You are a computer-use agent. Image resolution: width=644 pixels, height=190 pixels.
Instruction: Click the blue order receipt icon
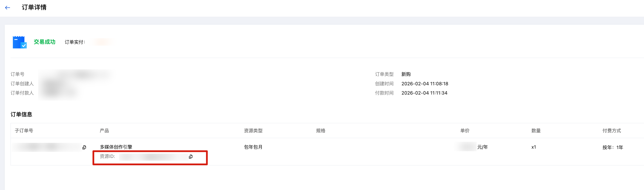tap(20, 42)
